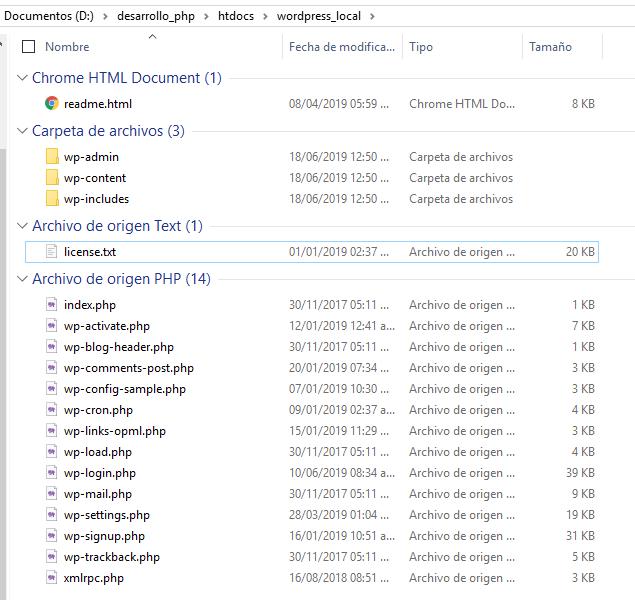This screenshot has height=600, width=635.
Task: Click the license.txt text file icon
Action: click(x=51, y=251)
